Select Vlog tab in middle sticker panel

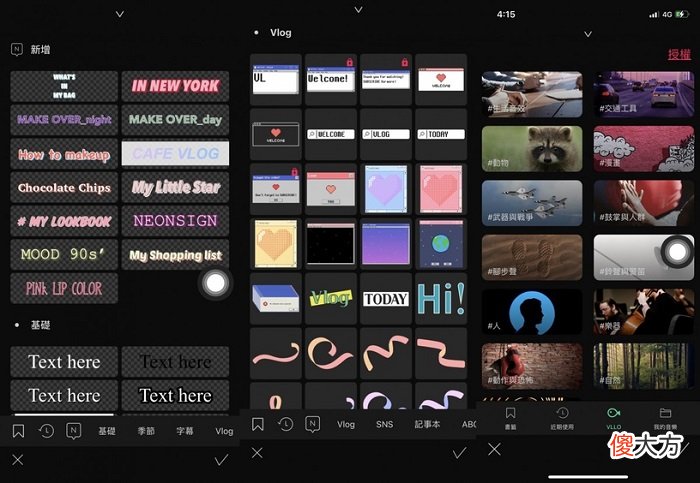coord(346,424)
